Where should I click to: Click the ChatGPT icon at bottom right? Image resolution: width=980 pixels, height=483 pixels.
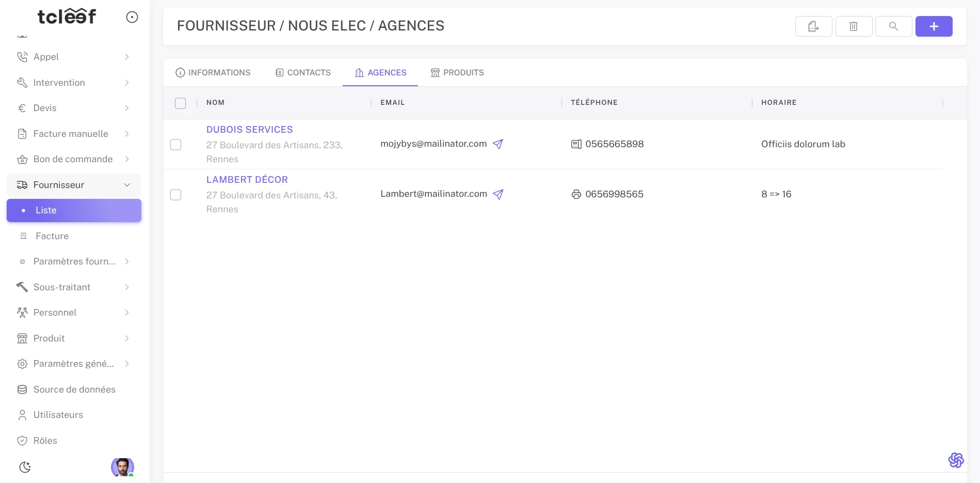(956, 460)
